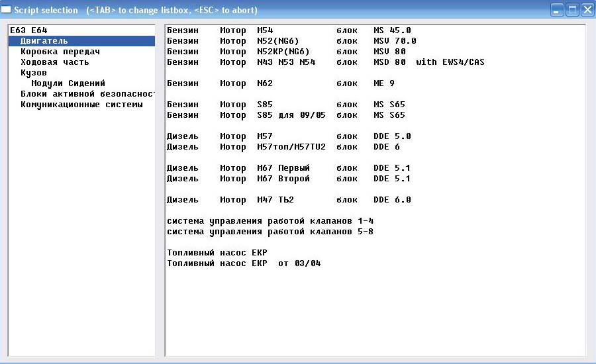This screenshot has width=596, height=364.
Task: Click the window icon in the title bar
Action: [x=6, y=10]
